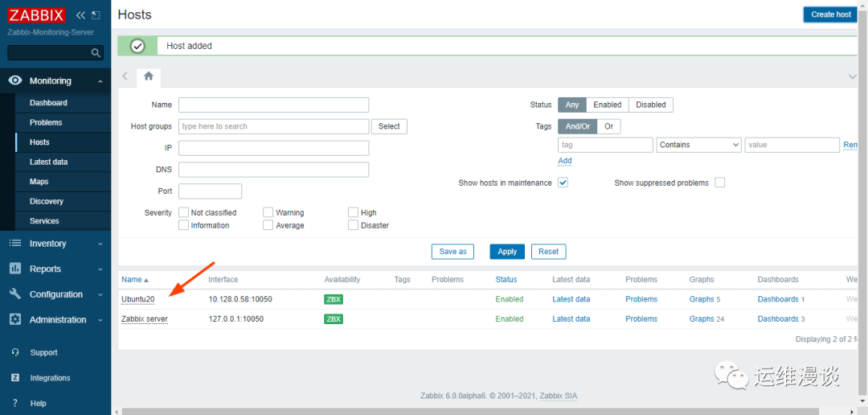Open Maps in Monitoring menu
This screenshot has width=868, height=415.
tap(39, 182)
